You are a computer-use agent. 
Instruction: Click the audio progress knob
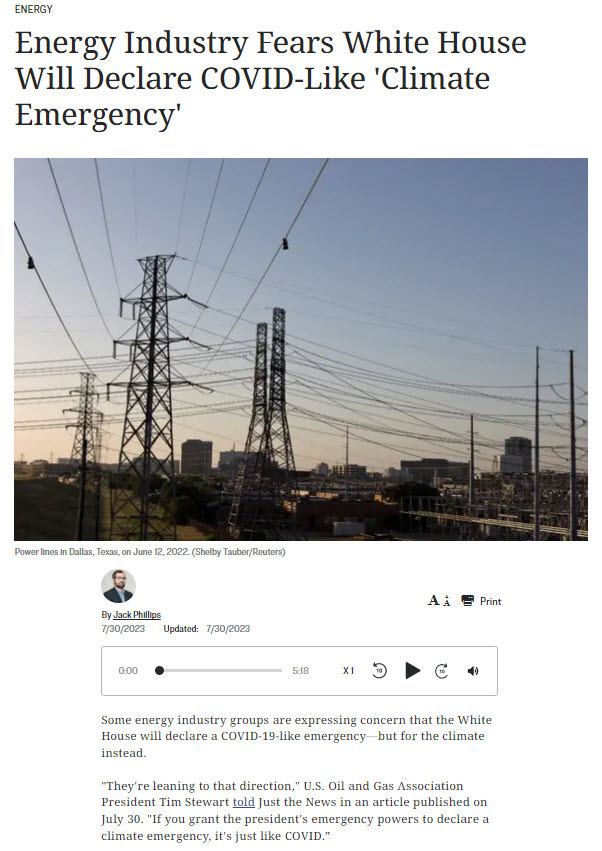coord(159,671)
